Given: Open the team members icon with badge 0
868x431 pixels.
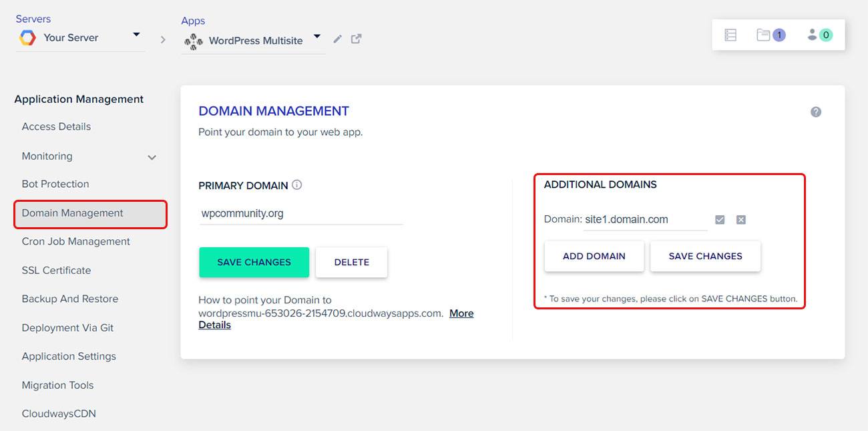Looking at the screenshot, I should click(x=819, y=35).
